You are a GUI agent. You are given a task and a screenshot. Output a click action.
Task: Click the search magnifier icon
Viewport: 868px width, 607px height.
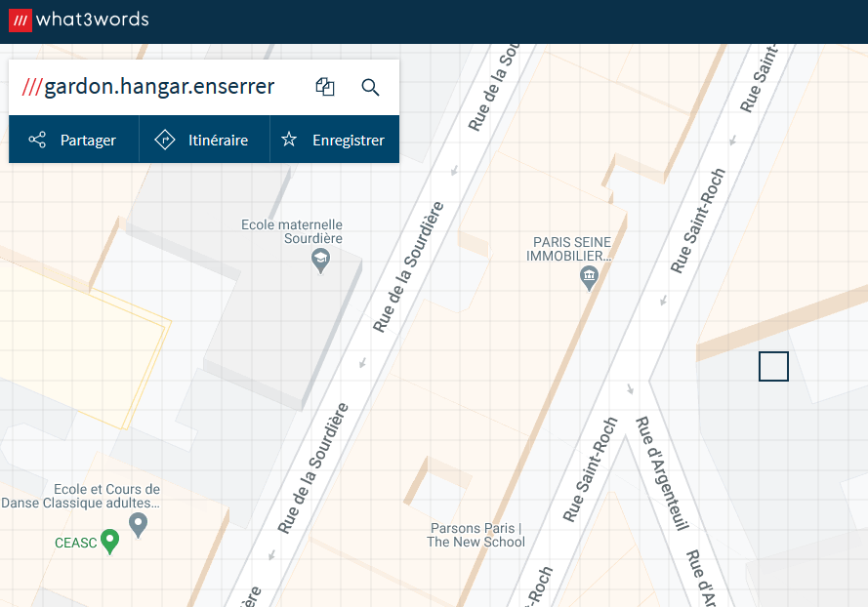tap(370, 87)
